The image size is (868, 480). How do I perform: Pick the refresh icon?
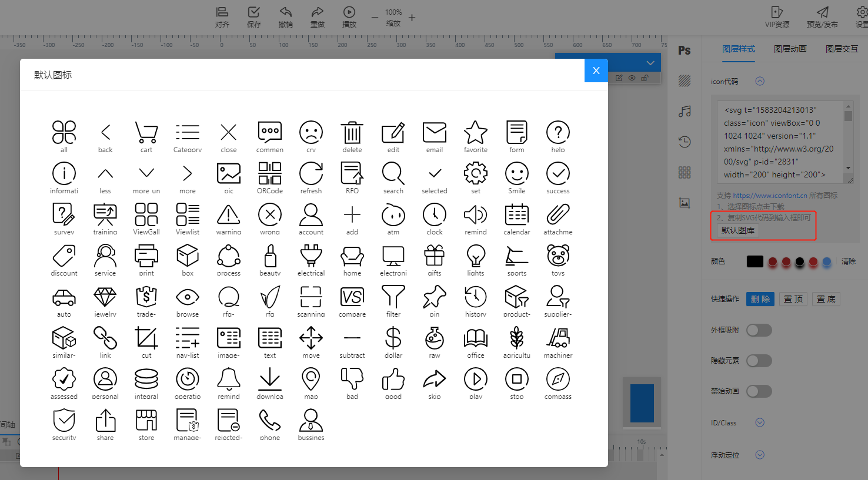(x=311, y=174)
